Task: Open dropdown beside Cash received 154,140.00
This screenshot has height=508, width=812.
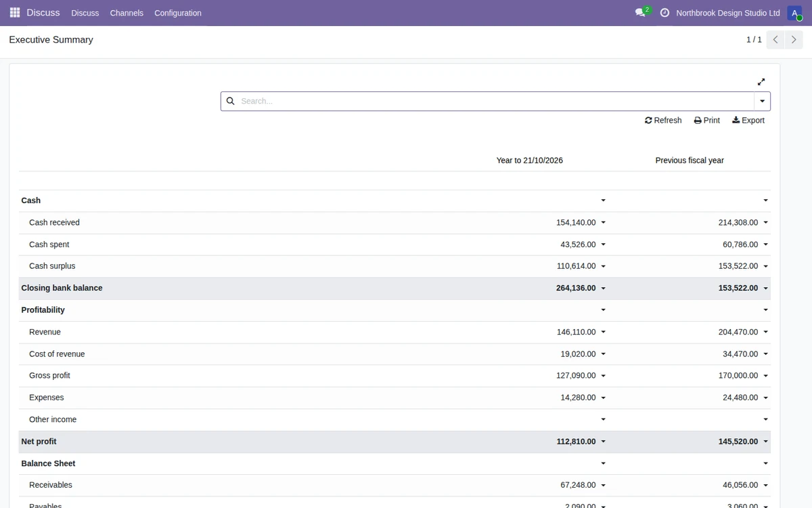Action: 604,223
